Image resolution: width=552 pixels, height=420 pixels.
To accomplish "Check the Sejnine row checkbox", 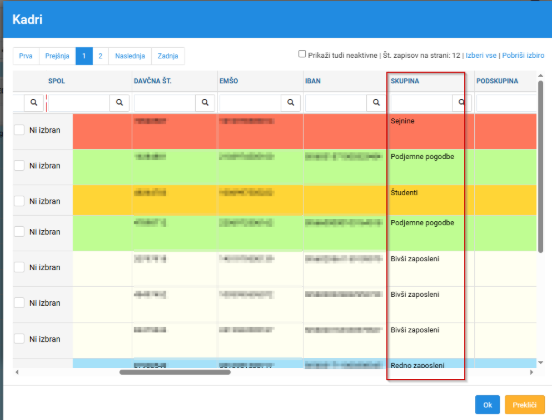I will (x=19, y=130).
